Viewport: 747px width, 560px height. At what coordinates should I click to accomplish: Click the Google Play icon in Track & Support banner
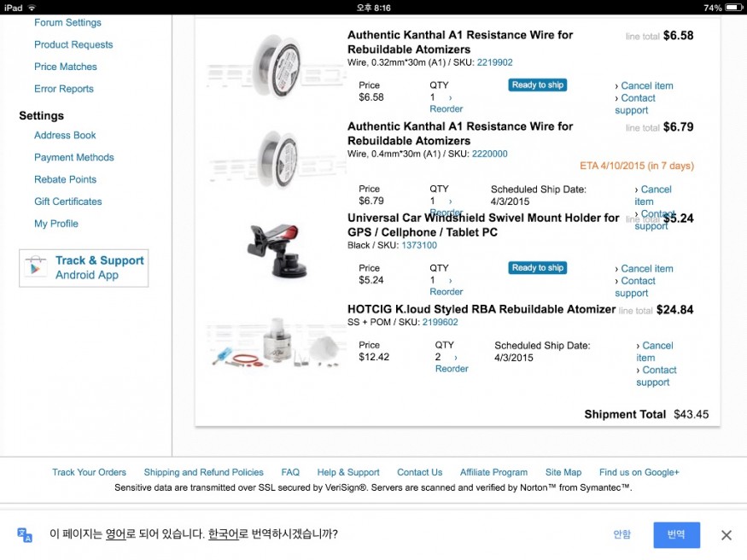pyautogui.click(x=35, y=267)
